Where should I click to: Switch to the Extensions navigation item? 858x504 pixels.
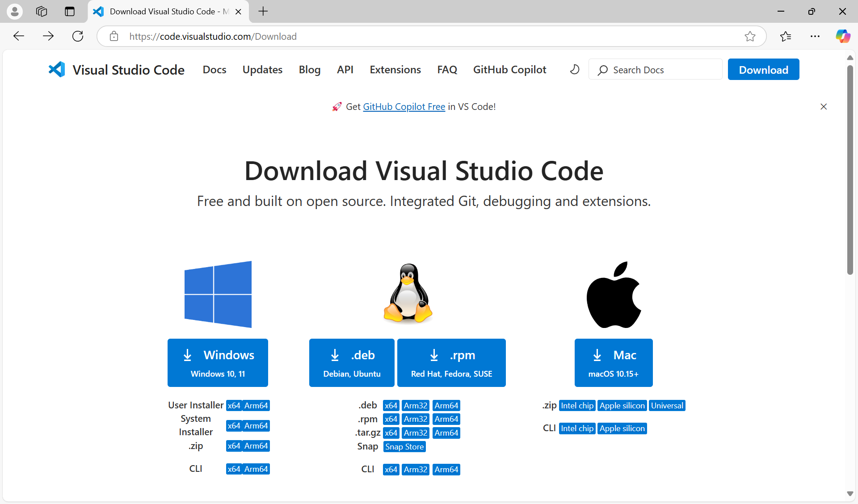395,69
